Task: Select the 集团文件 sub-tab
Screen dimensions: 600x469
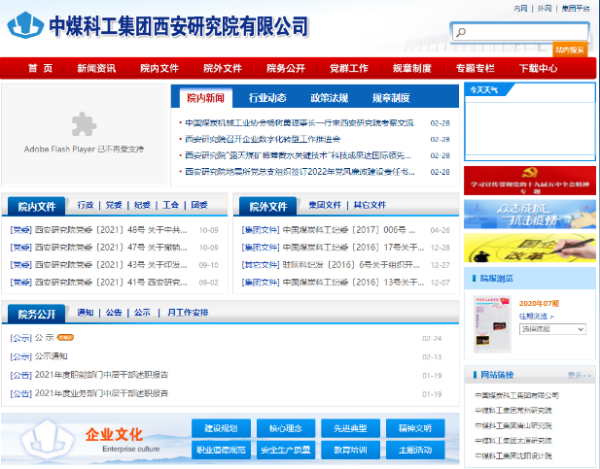Action: tap(324, 205)
